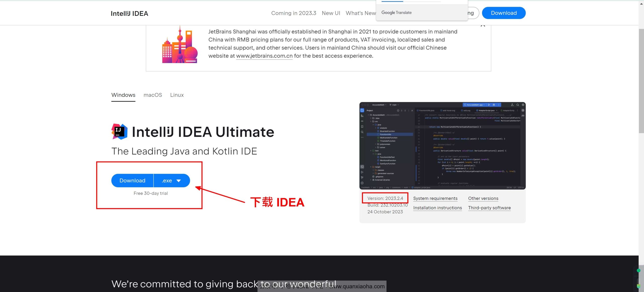644x292 pixels.
Task: Click the Shanghai skyline illustration
Action: pyautogui.click(x=180, y=45)
